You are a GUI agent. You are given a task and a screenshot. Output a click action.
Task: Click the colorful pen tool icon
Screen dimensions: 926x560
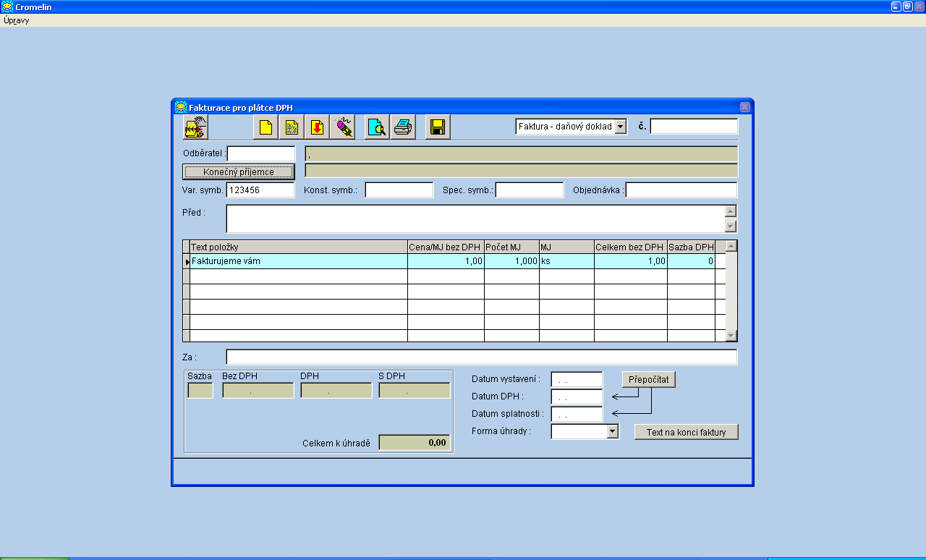[x=343, y=127]
